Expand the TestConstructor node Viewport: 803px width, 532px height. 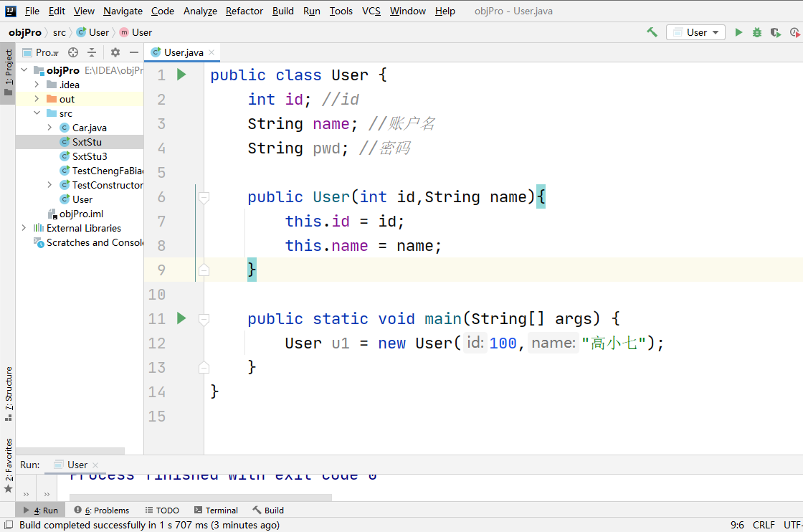49,185
